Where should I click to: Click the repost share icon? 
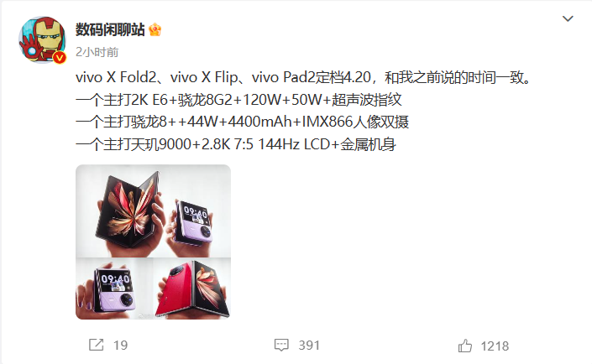click(x=96, y=345)
